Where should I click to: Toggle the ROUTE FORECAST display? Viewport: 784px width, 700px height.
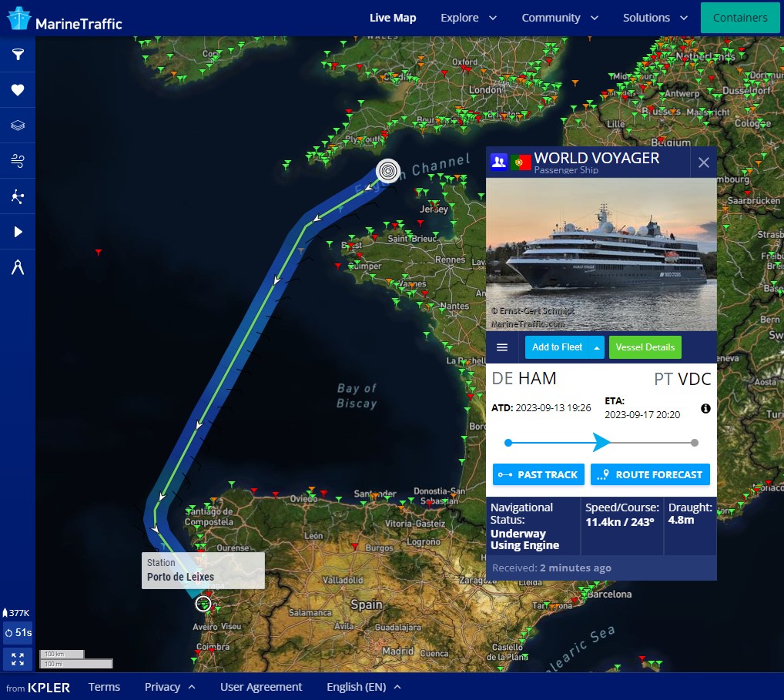pos(650,474)
